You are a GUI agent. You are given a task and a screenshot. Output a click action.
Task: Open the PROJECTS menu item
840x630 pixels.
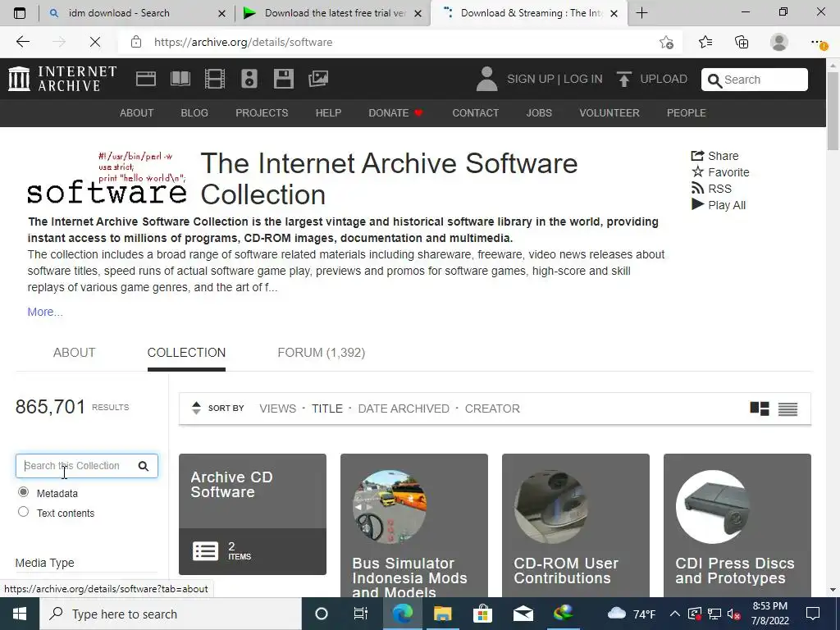pyautogui.click(x=262, y=113)
